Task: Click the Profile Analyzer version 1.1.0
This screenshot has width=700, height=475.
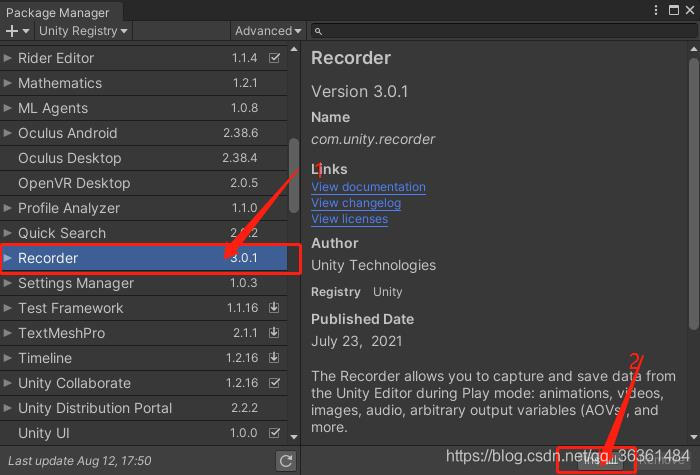Action: [x=245, y=208]
